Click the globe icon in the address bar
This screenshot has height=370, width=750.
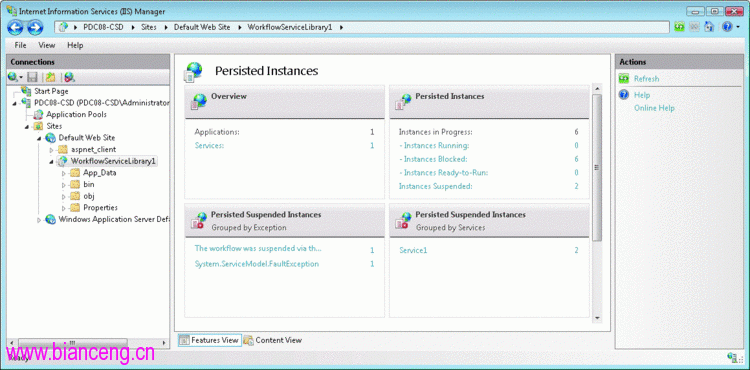tap(63, 27)
